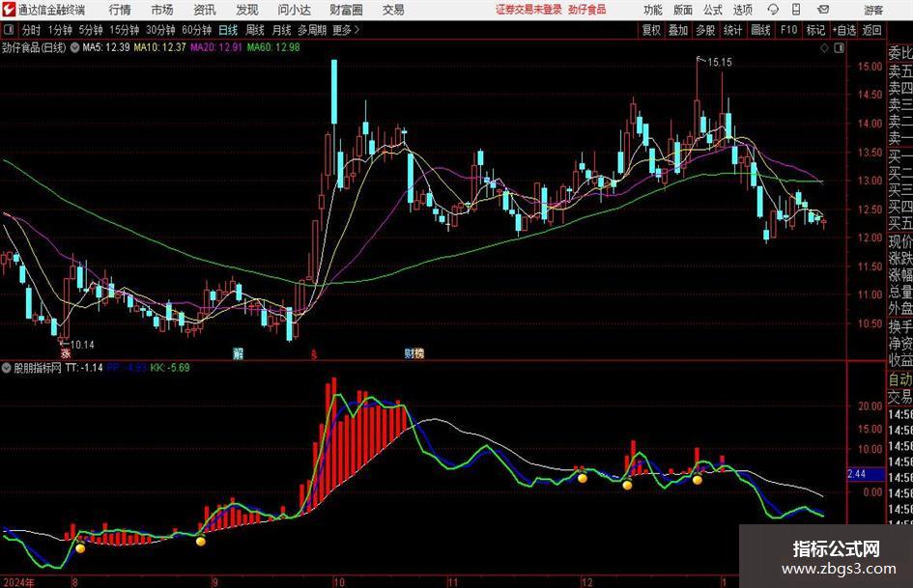Toggle the left sidebar panel icon
The image size is (913, 588).
point(9,30)
